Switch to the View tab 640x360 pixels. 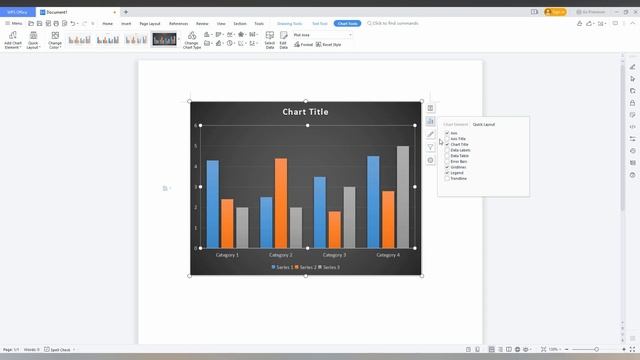point(221,24)
